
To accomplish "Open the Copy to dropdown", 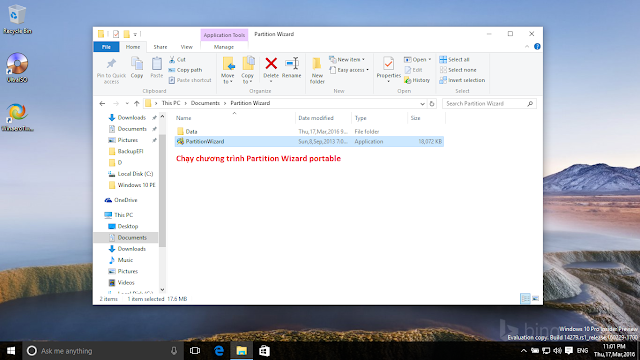I will (x=247, y=70).
